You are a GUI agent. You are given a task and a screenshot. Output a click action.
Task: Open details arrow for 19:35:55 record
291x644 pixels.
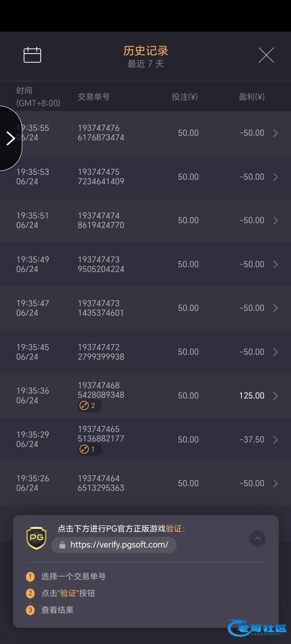click(275, 133)
